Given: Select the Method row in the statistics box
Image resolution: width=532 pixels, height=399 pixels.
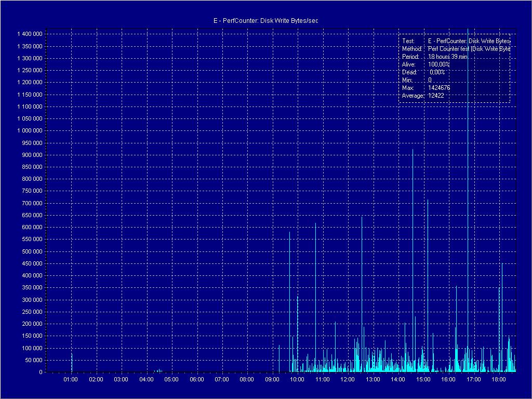Looking at the screenshot, I should [456, 48].
